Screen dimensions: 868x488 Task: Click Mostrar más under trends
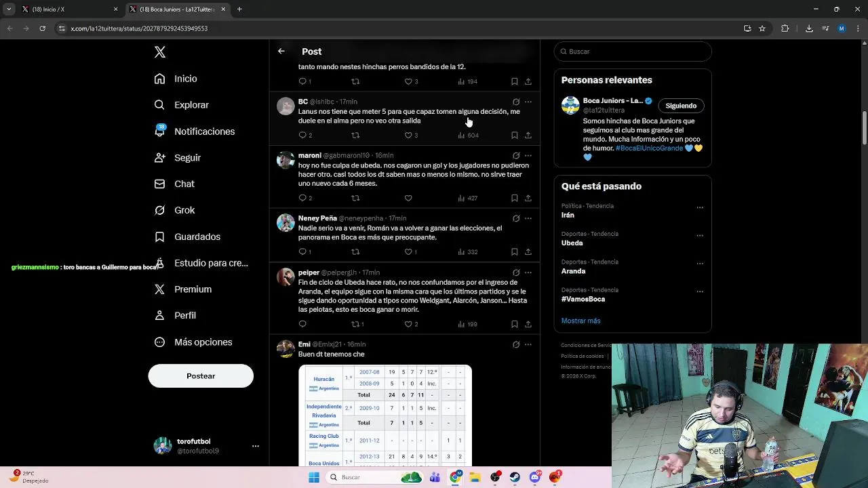[x=580, y=321]
